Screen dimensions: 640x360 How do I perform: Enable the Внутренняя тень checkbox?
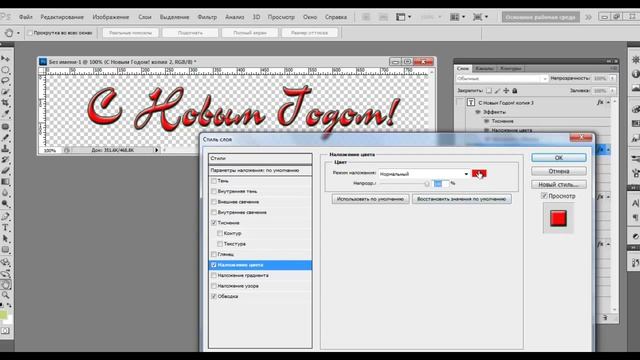tap(214, 191)
